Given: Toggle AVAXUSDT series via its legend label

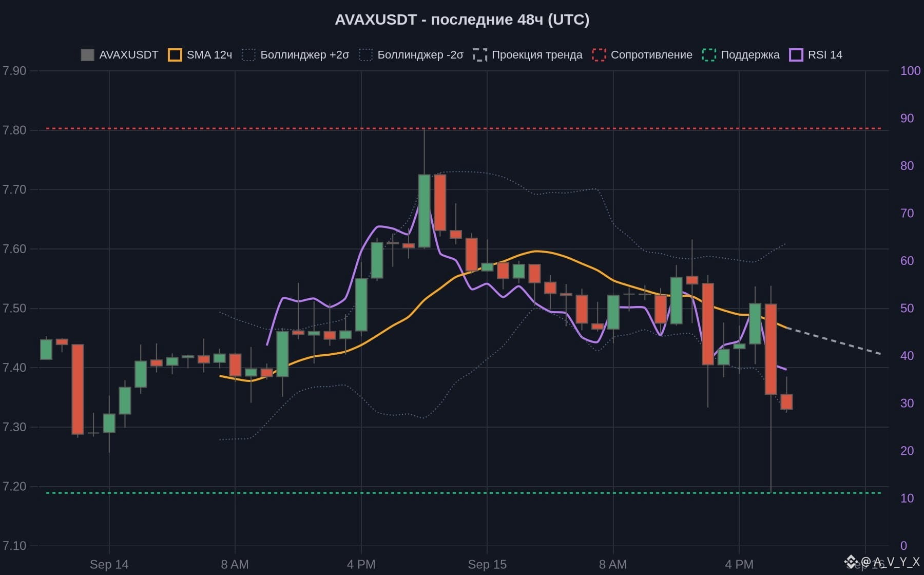Looking at the screenshot, I should point(128,55).
